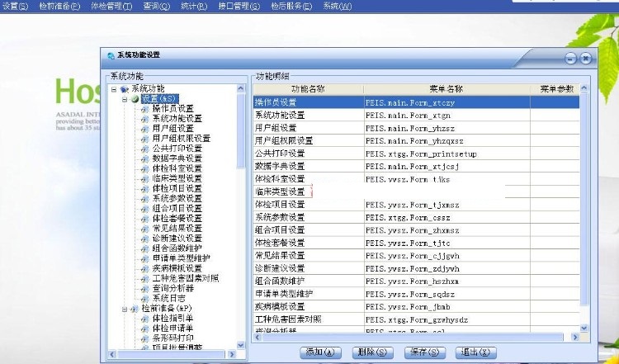The image size is (619, 364).
Task: Click the icon beside 用户组设置 tree node
Action: (x=145, y=129)
